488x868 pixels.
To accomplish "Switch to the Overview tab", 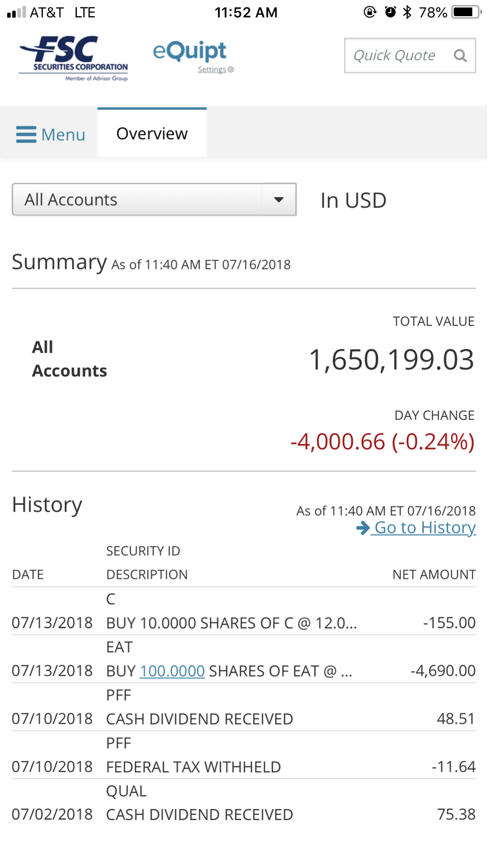I will pyautogui.click(x=152, y=133).
